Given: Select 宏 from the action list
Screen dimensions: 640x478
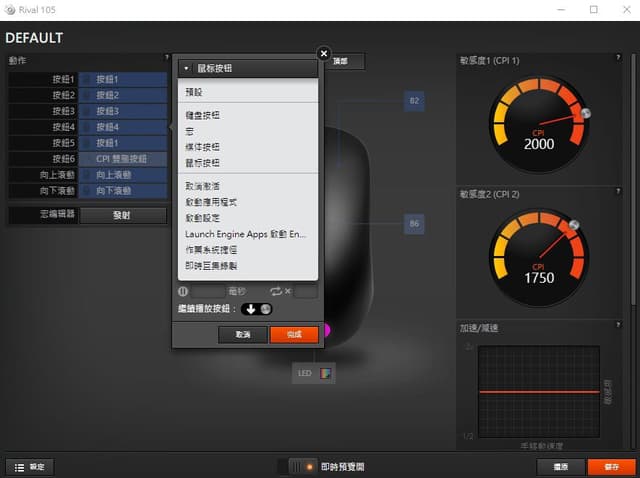Looking at the screenshot, I should (x=248, y=131).
